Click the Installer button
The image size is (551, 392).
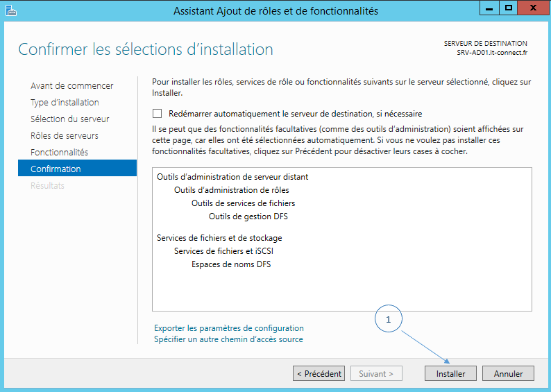pos(450,373)
